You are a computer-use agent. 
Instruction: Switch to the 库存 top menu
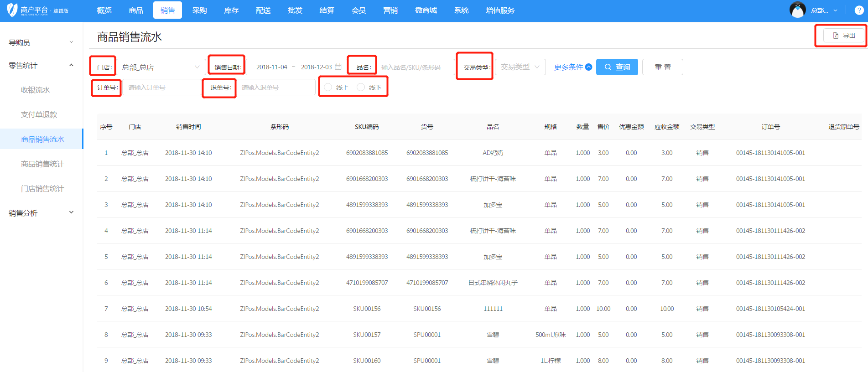coord(231,10)
